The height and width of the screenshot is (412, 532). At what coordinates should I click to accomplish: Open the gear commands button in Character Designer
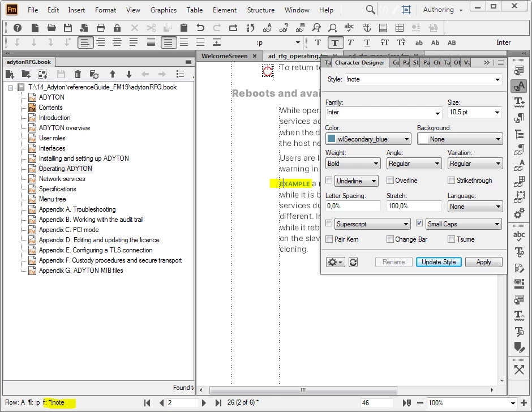335,262
